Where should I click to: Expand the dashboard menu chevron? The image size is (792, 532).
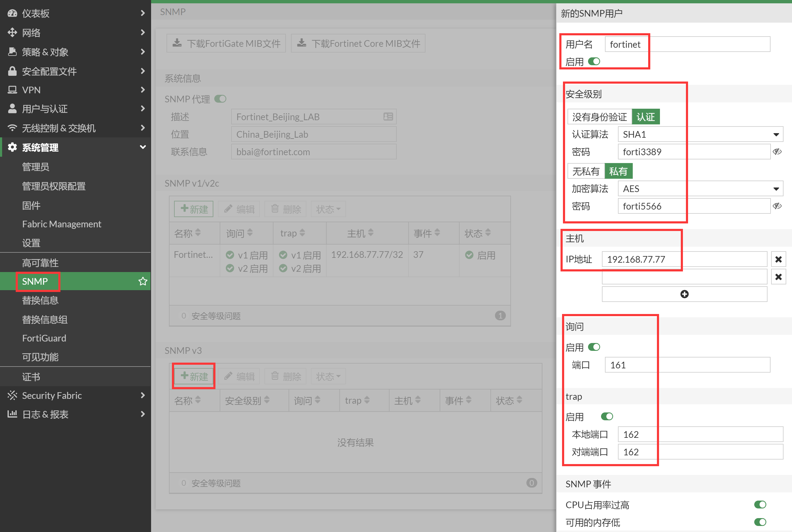tap(143, 13)
